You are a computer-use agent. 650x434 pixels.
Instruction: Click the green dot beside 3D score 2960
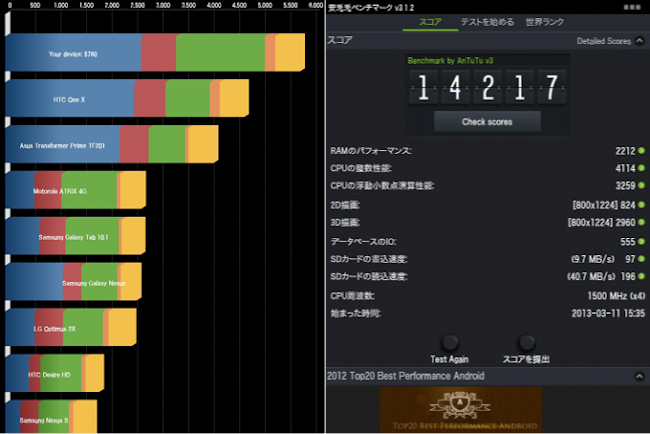(641, 222)
